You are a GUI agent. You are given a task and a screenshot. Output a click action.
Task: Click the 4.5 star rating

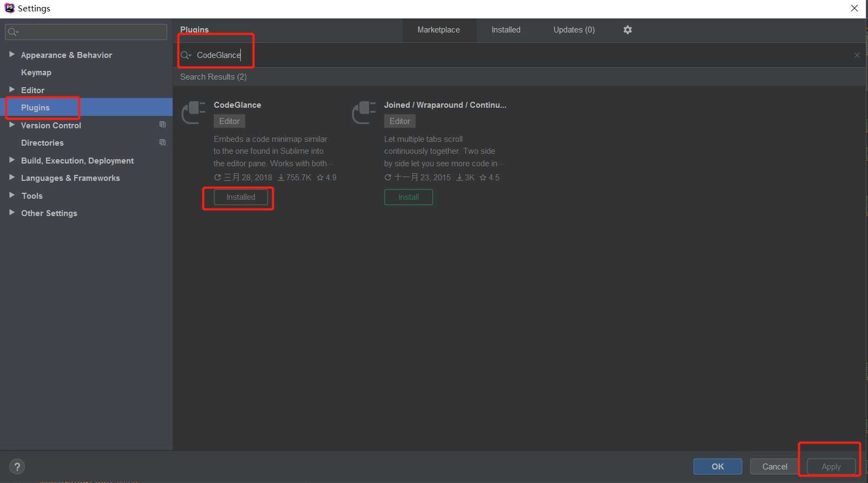coord(490,178)
